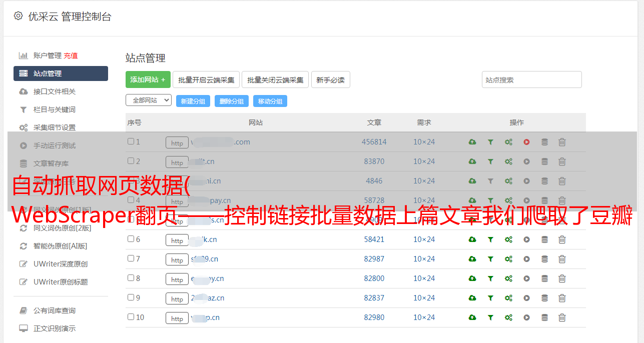This screenshot has width=644, height=343.
Task: Click the 移动分组 button
Action: (x=270, y=101)
